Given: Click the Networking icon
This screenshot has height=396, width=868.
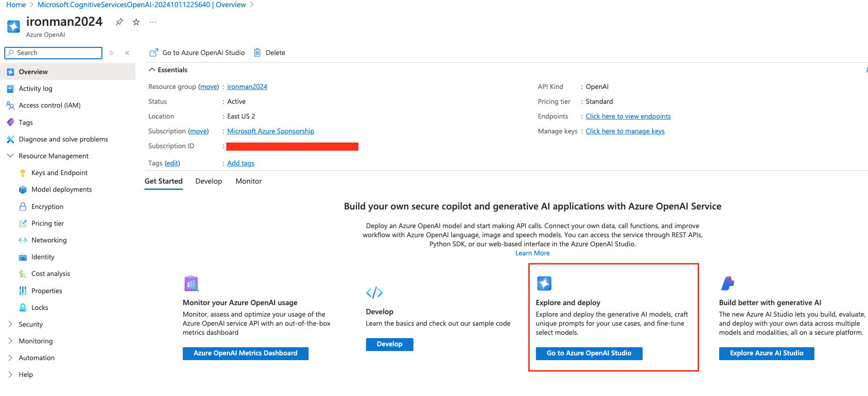Looking at the screenshot, I should 22,240.
